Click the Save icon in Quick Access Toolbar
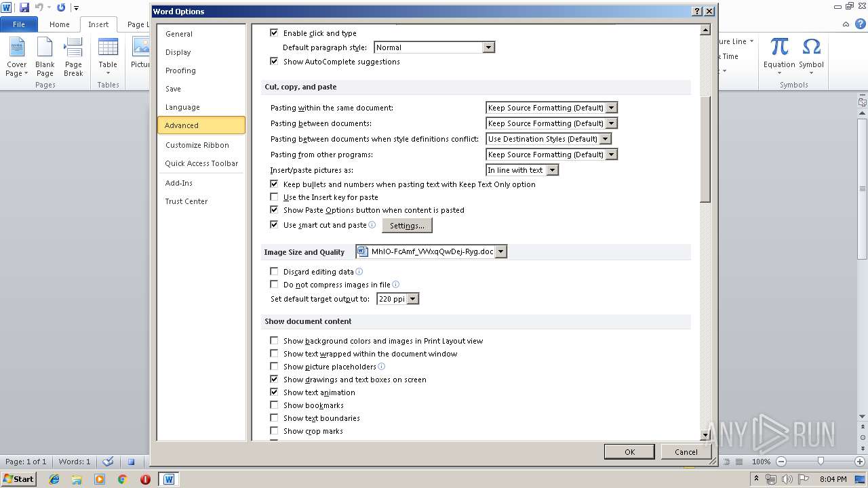The width and height of the screenshot is (868, 488). [24, 7]
